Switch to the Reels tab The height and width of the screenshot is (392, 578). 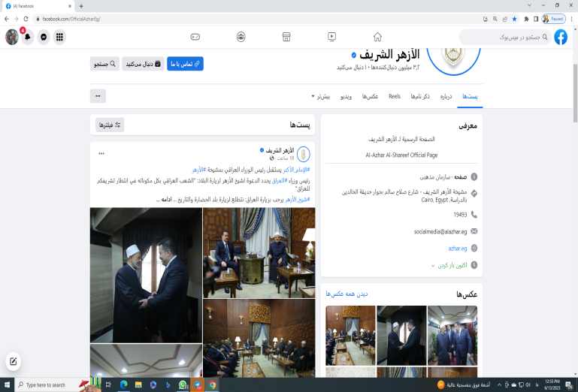(x=395, y=97)
